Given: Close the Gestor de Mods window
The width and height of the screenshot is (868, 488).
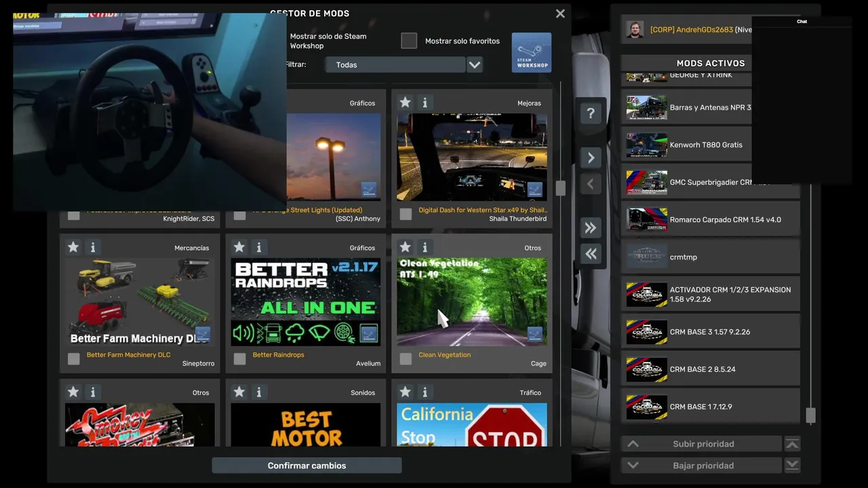Looking at the screenshot, I should tap(560, 14).
